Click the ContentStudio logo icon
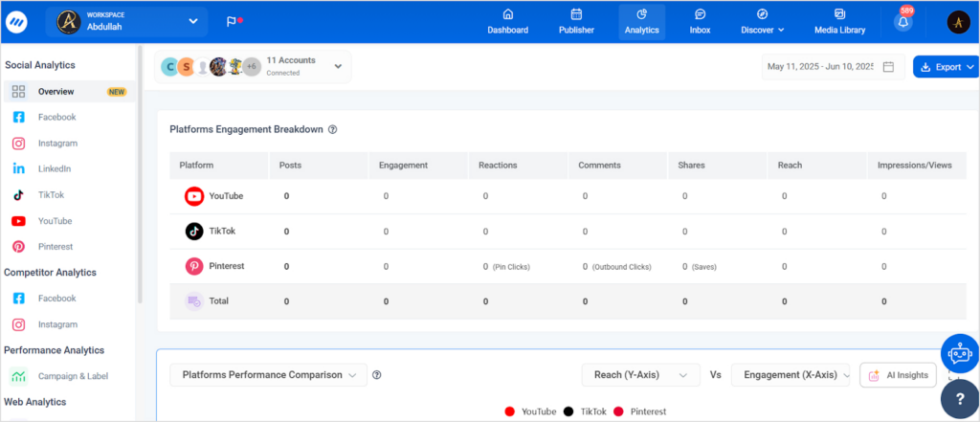The image size is (980, 422). click(15, 22)
